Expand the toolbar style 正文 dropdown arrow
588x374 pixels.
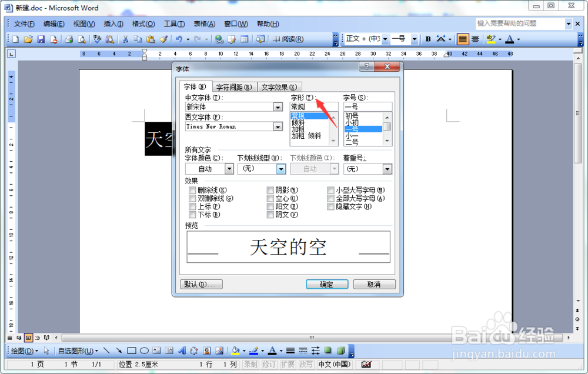pos(385,39)
